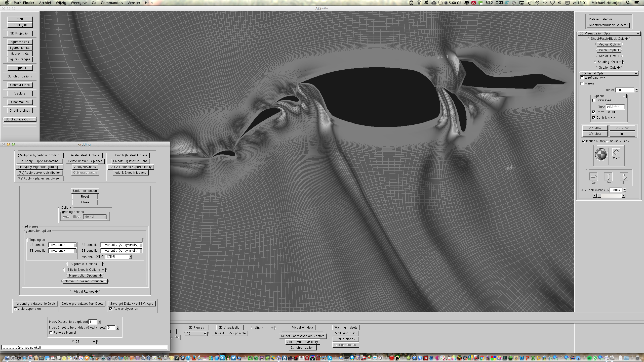The width and height of the screenshot is (644, 362).
Task: Click the X> horizontal arrow icon
Action: coord(594,176)
